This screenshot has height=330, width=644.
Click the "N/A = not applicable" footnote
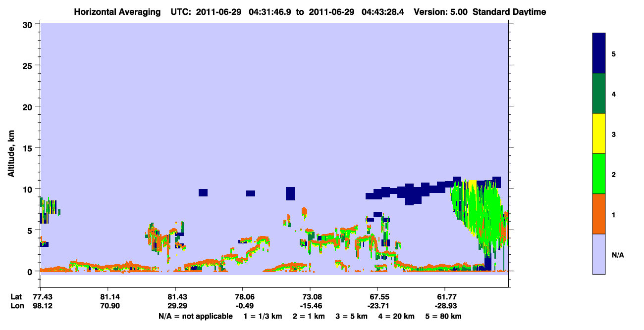click(195, 316)
